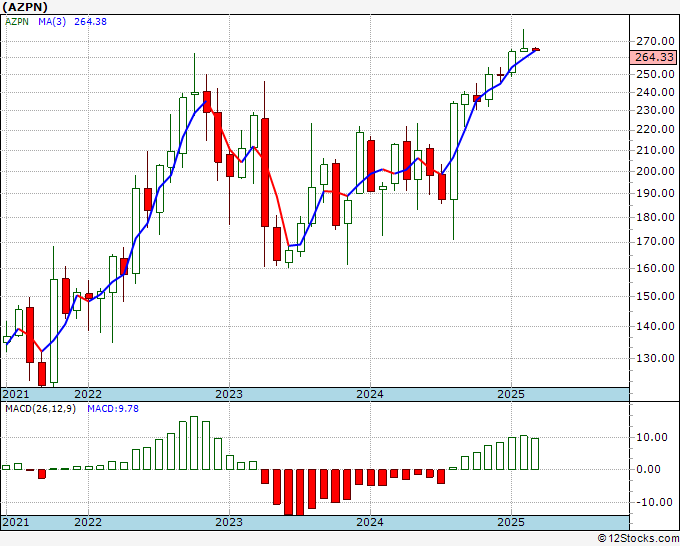Screen dimensions: 680x546
Task: Click the 190.00 price axis label
Action: (x=655, y=193)
